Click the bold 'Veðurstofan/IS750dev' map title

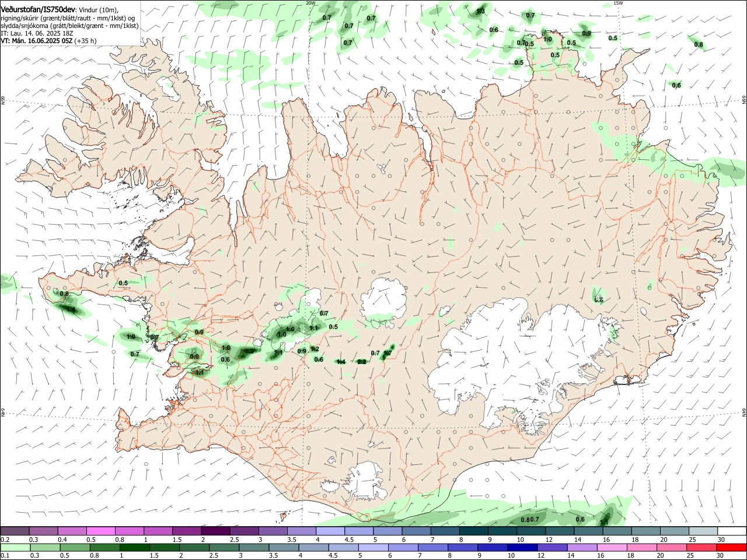pyautogui.click(x=38, y=10)
